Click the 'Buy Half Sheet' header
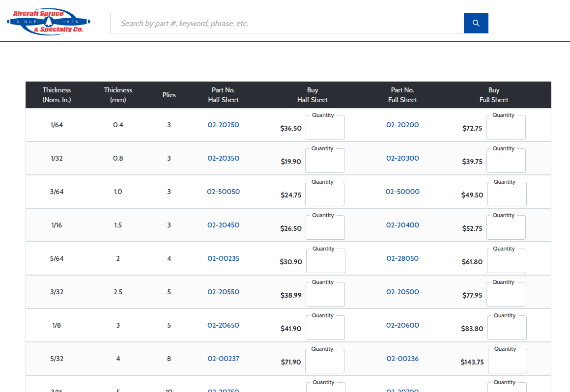Viewport: 570px width, 392px height. coord(313,95)
